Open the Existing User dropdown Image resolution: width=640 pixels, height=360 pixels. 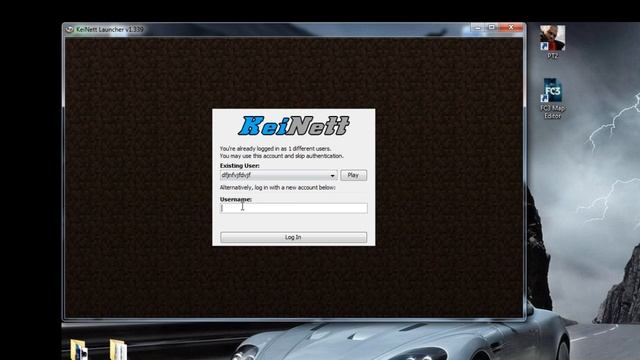tap(279, 175)
